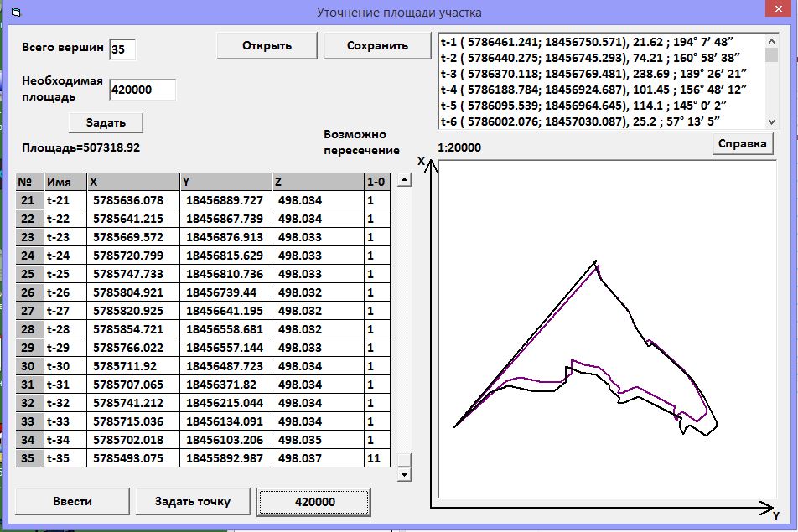Click the window icon in the title bar
The height and width of the screenshot is (532, 798).
(16, 12)
